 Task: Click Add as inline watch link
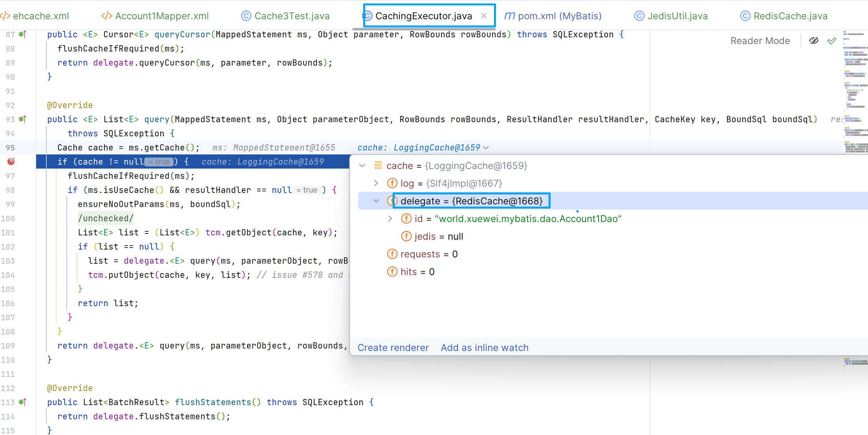click(484, 347)
